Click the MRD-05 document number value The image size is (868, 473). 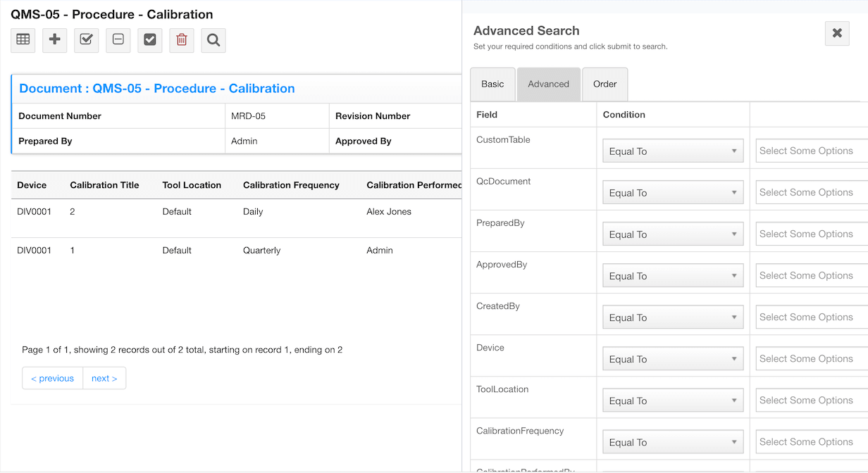(x=248, y=116)
